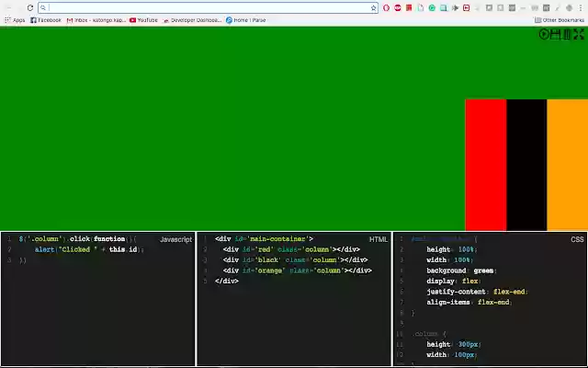Click the fullscreen expand arrows icon
This screenshot has height=368, width=588.
click(579, 34)
